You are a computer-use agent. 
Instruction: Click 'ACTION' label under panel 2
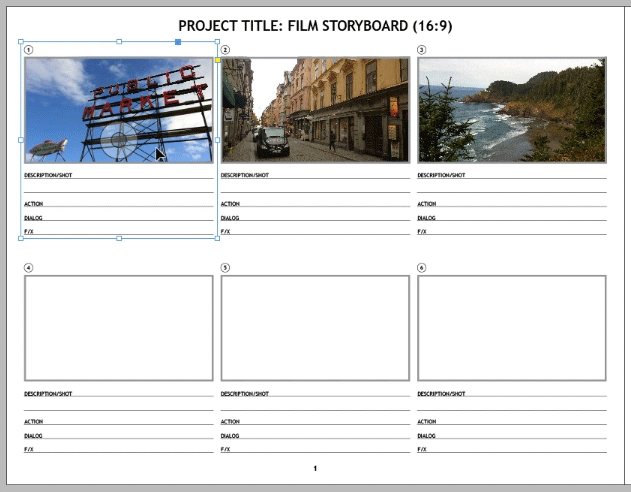click(x=230, y=204)
